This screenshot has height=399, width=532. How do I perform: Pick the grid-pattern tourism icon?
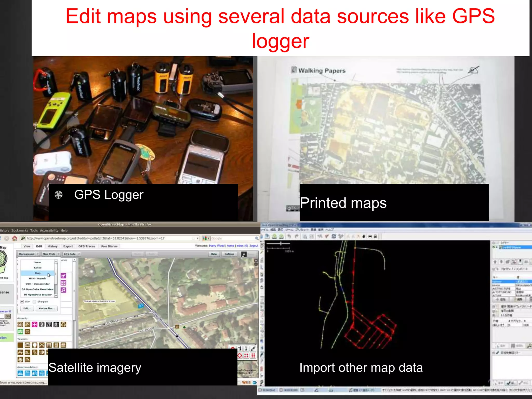[49, 345]
